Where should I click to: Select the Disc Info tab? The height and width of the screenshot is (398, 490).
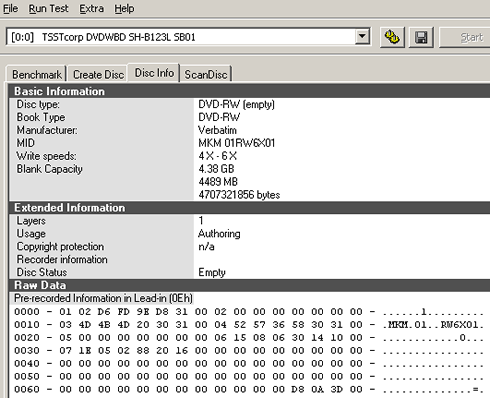tap(154, 72)
